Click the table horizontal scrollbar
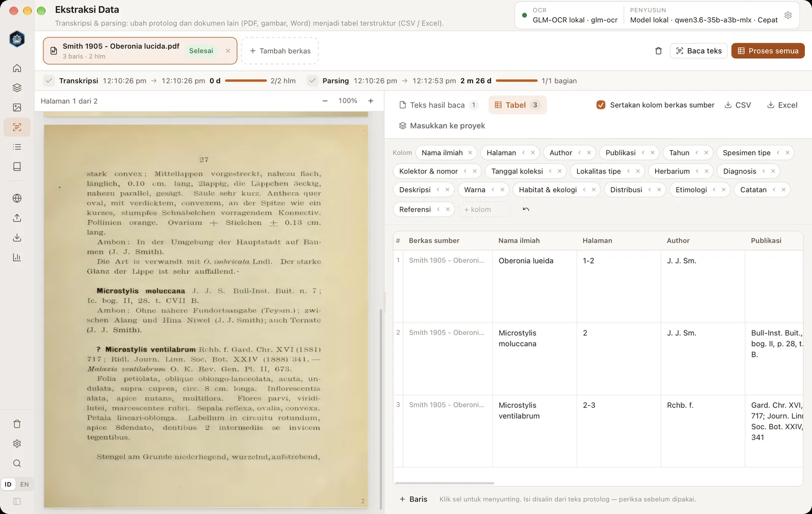The image size is (812, 514). [445, 483]
